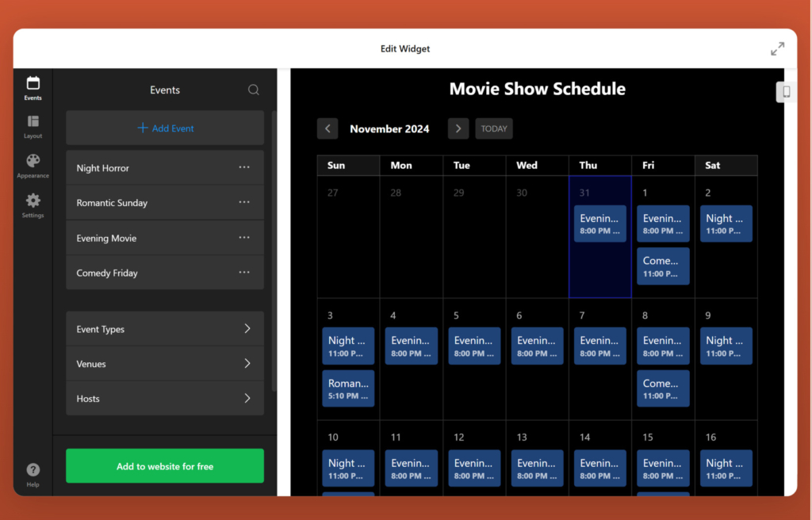
Task: Expand the Venues section
Action: pyautogui.click(x=164, y=364)
